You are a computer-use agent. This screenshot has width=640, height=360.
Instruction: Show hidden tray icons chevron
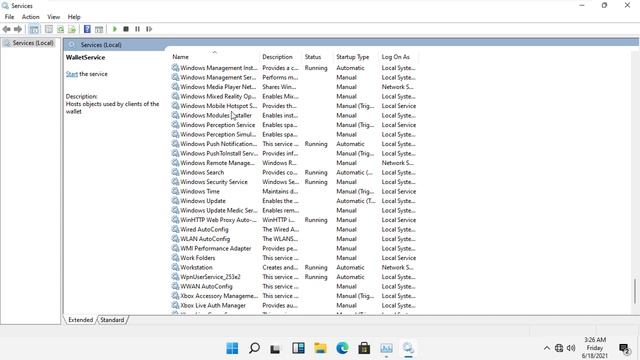click(547, 348)
